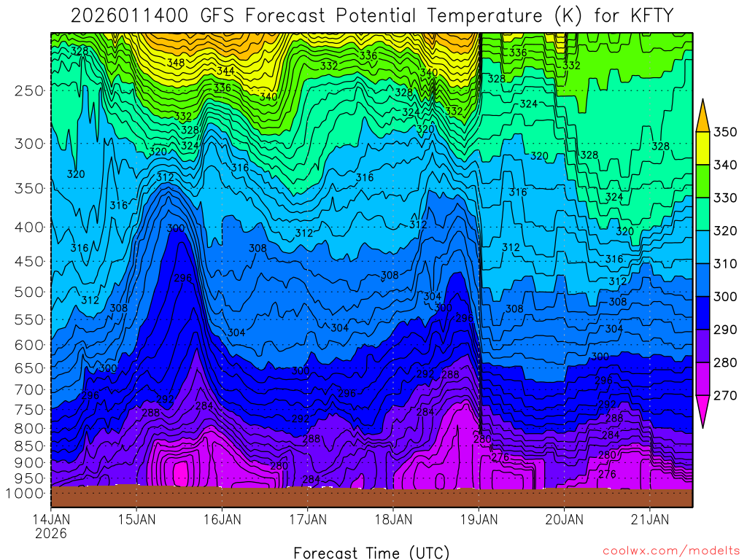Select the medium blue 300–310 color bar segment
This screenshot has height=560, width=747.
tap(703, 279)
